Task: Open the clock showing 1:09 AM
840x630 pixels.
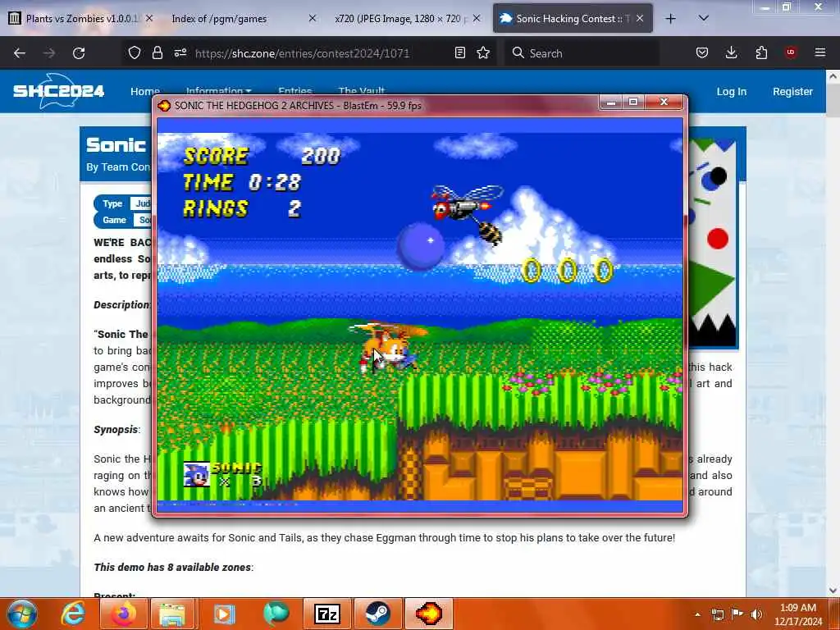Action: point(797,614)
